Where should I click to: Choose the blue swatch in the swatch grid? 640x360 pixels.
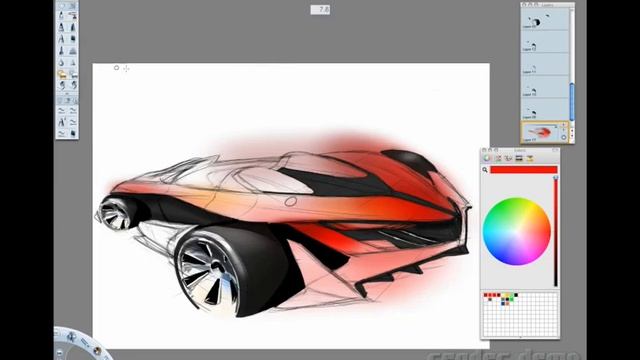503,303
